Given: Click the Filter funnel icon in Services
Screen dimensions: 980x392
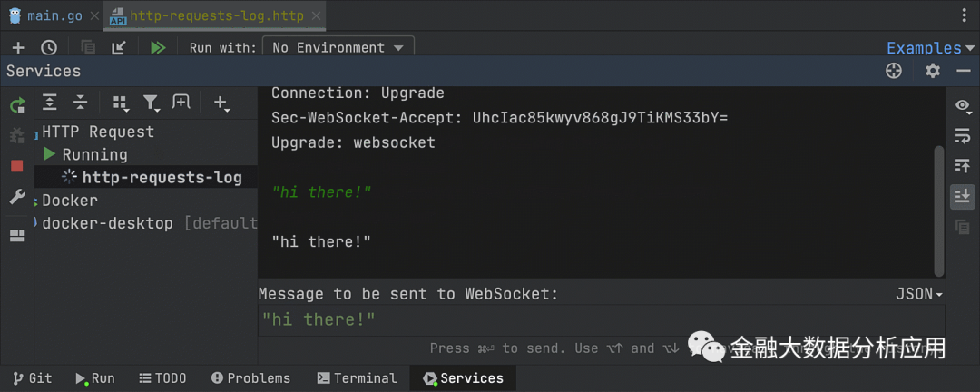Looking at the screenshot, I should (151, 103).
